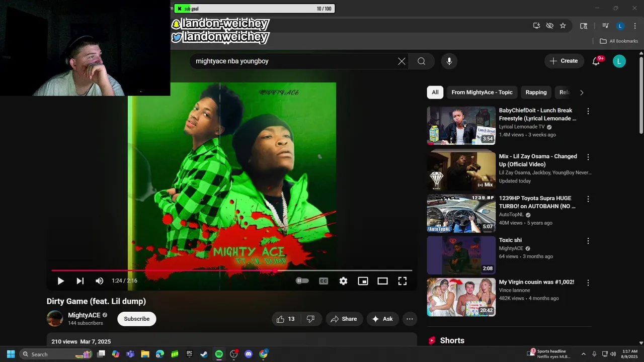Open options for Toxic shi video
This screenshot has width=644, height=362.
(588, 241)
